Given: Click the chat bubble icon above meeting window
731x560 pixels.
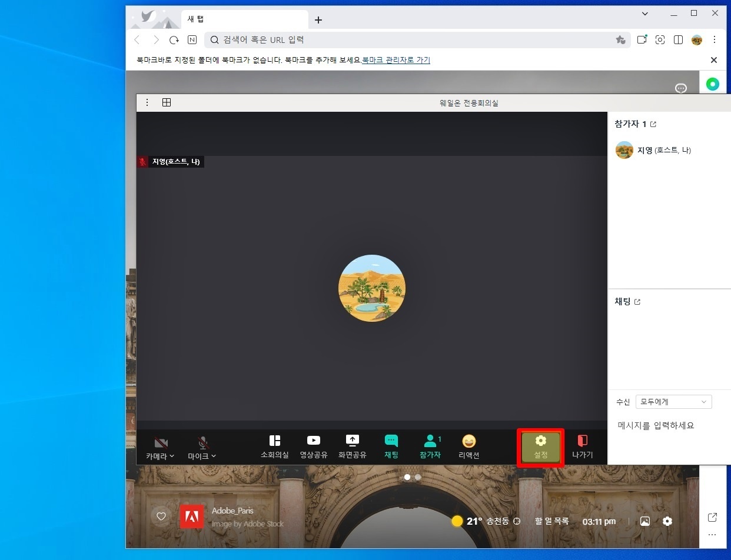Looking at the screenshot, I should 681,88.
